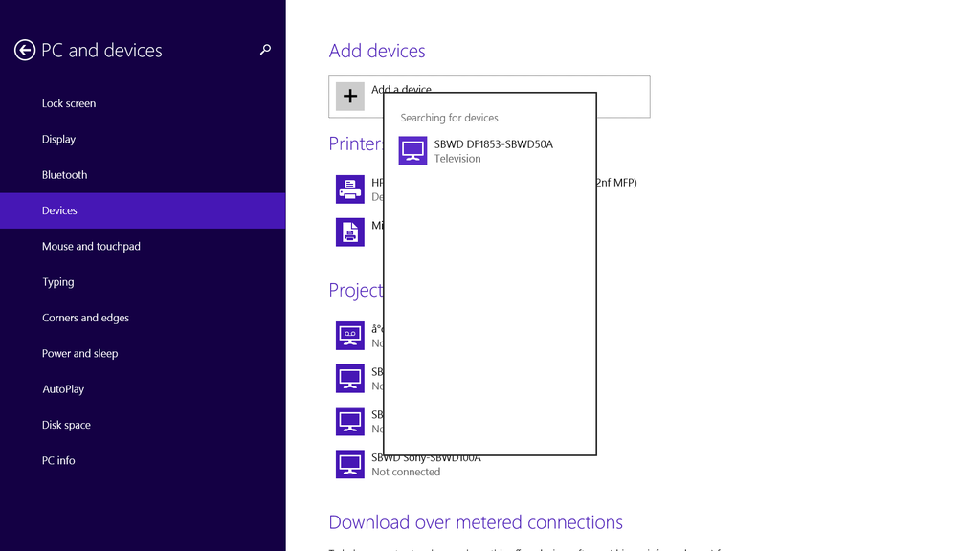The width and height of the screenshot is (980, 551).
Task: Click the Add devices heading
Action: point(377,51)
